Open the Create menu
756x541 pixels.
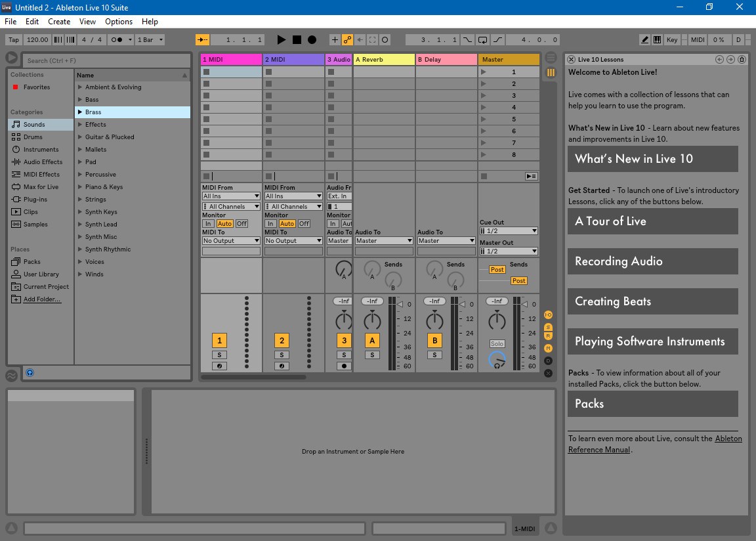pyautogui.click(x=59, y=22)
